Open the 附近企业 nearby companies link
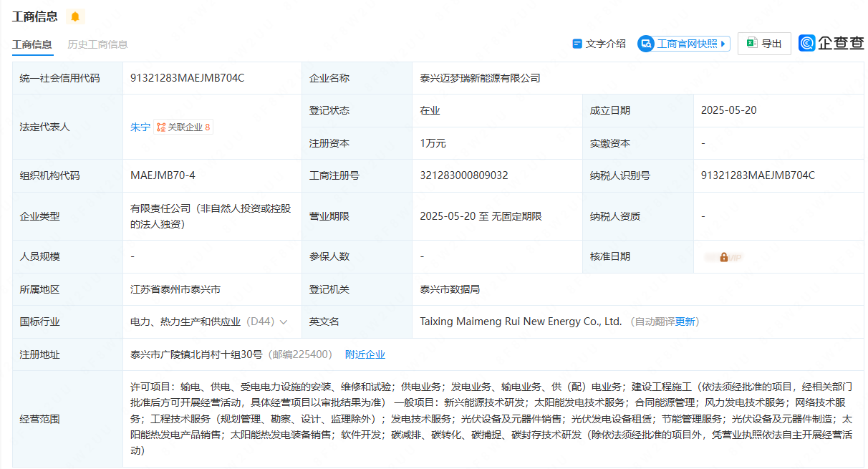This screenshot has height=469, width=868. [365, 354]
